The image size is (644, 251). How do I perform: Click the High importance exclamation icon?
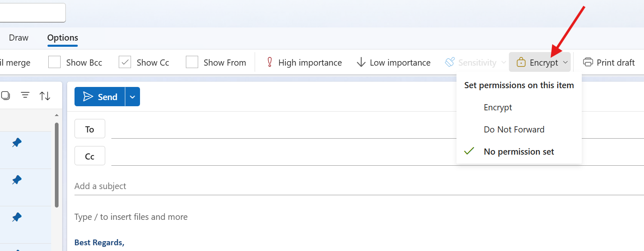[269, 62]
